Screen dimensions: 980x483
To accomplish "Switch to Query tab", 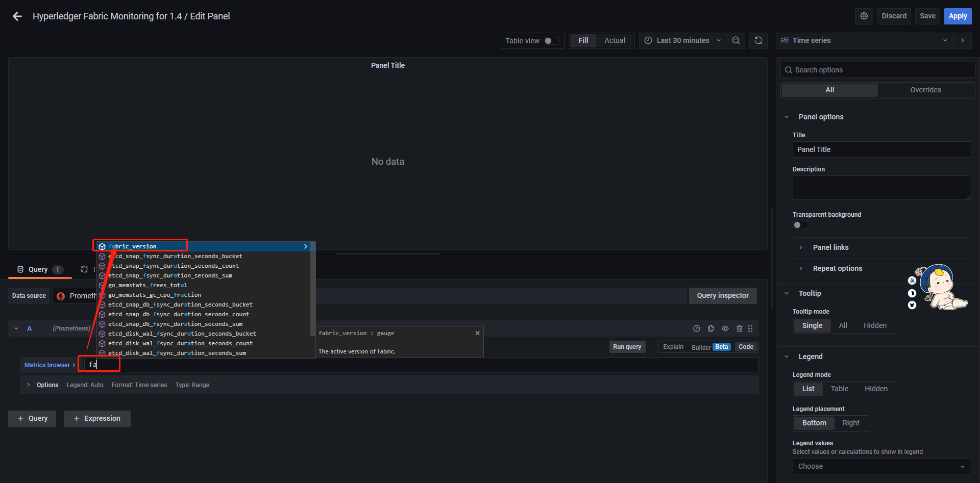I will pos(40,269).
